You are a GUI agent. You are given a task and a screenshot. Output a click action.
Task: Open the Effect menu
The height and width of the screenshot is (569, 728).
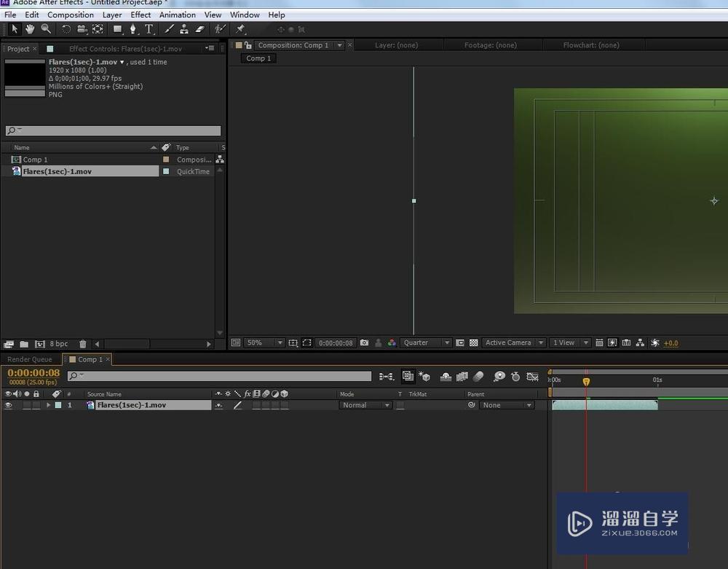tap(141, 15)
